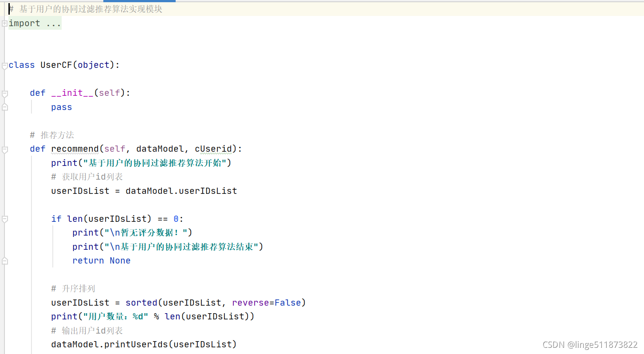
Task: Expand the folded import block
Action: (x=4, y=24)
